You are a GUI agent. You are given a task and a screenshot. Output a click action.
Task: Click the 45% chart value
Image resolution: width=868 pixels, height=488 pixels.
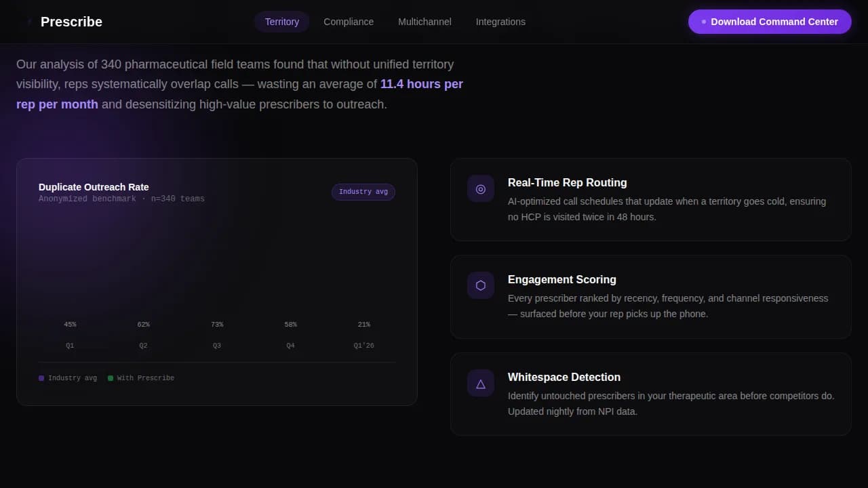(70, 325)
